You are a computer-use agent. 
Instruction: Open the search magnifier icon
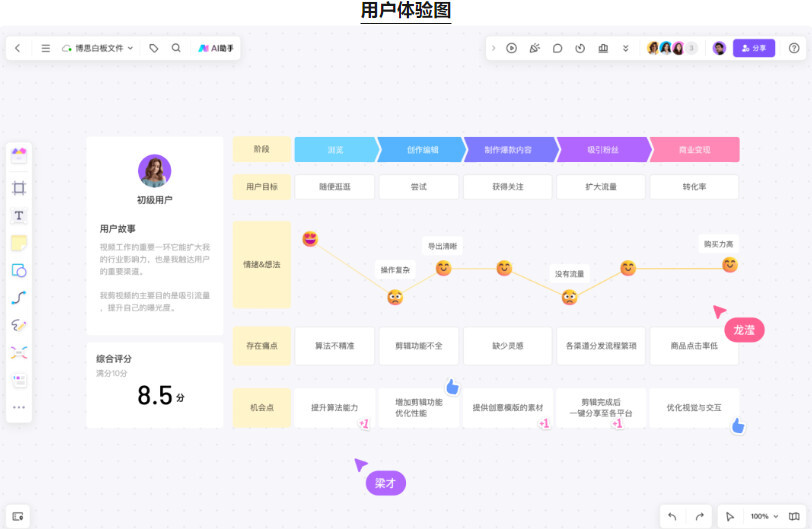click(176, 48)
